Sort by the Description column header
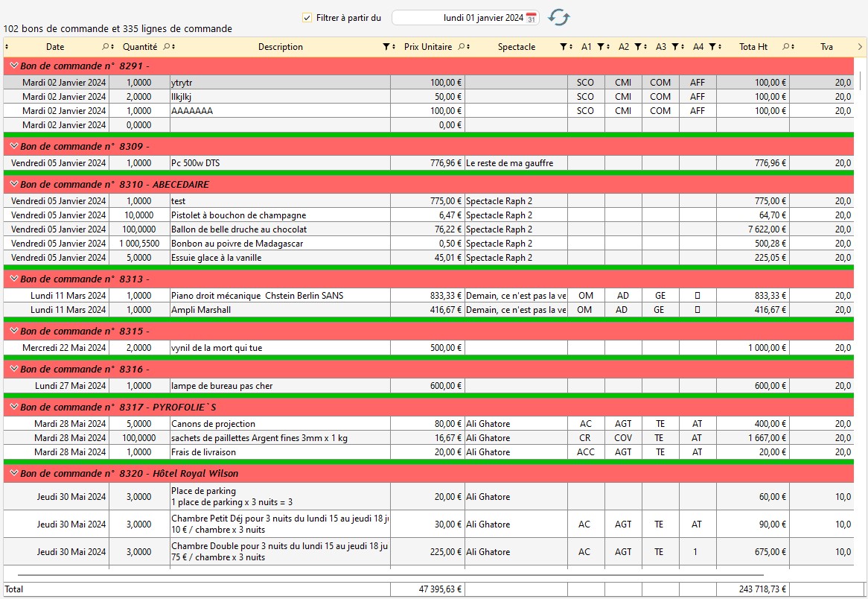Image resolution: width=868 pixels, height=599 pixels. (x=280, y=47)
